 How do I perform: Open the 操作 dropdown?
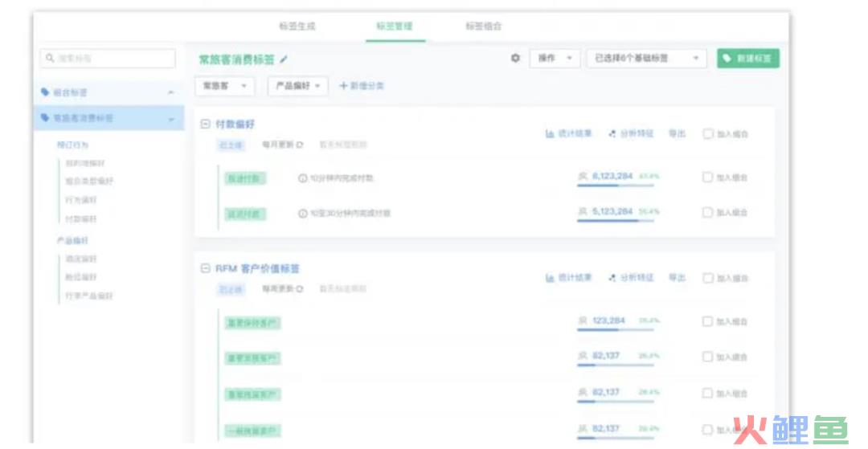(x=555, y=58)
